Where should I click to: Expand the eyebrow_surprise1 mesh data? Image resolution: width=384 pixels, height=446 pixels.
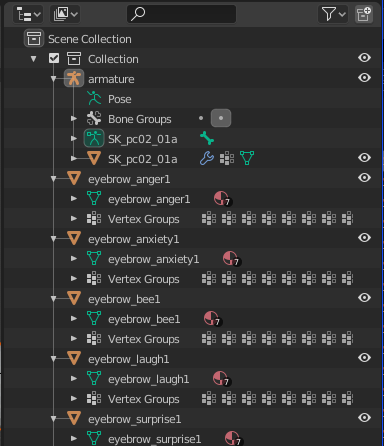74,438
